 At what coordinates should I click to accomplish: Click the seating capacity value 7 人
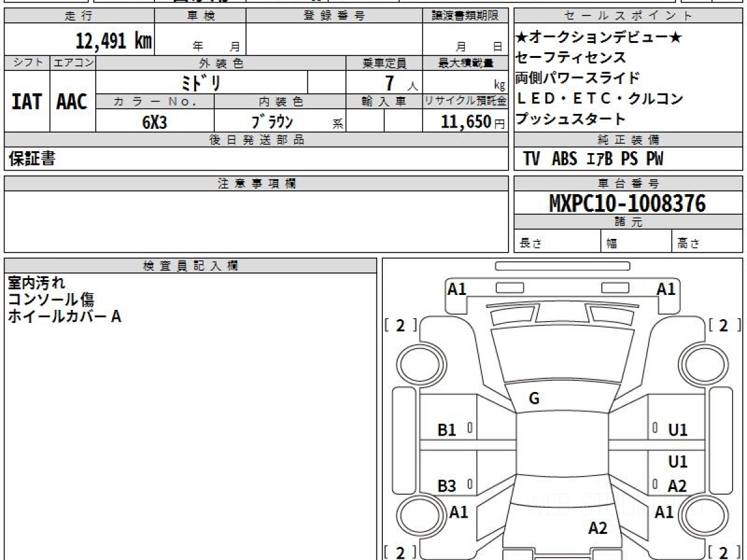click(x=401, y=82)
